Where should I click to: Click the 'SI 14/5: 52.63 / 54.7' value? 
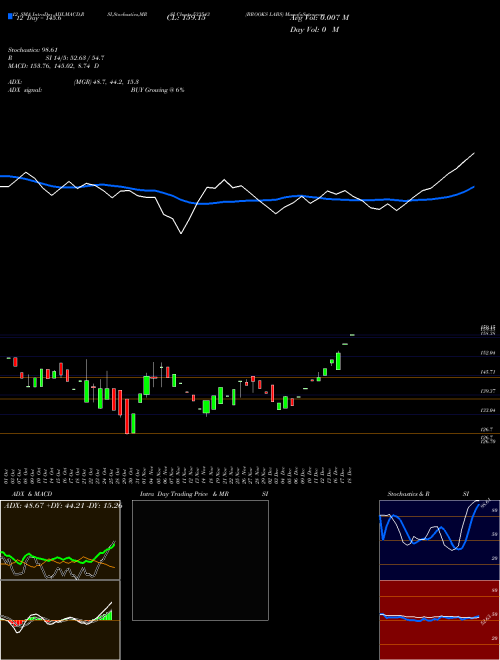[x=75, y=58]
